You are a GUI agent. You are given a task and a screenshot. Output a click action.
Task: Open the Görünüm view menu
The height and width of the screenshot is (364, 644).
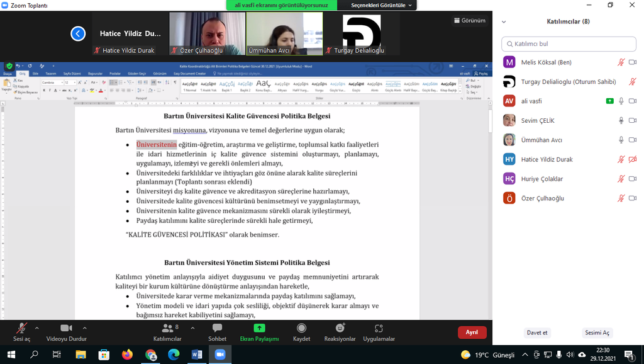pyautogui.click(x=469, y=20)
